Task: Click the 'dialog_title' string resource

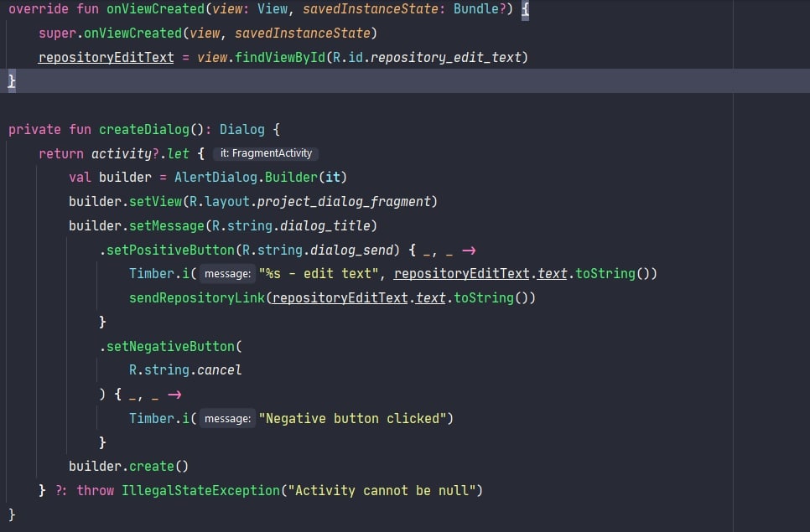Action: coord(325,226)
